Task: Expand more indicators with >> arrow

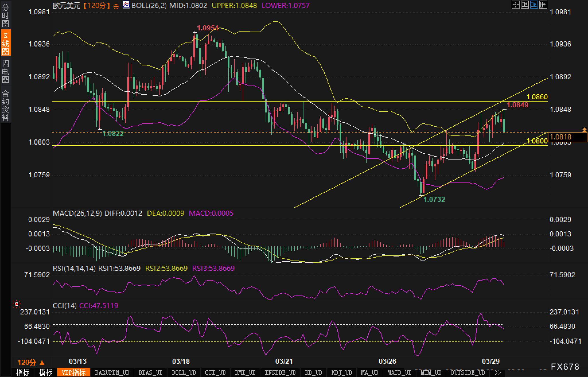Action: (498, 372)
